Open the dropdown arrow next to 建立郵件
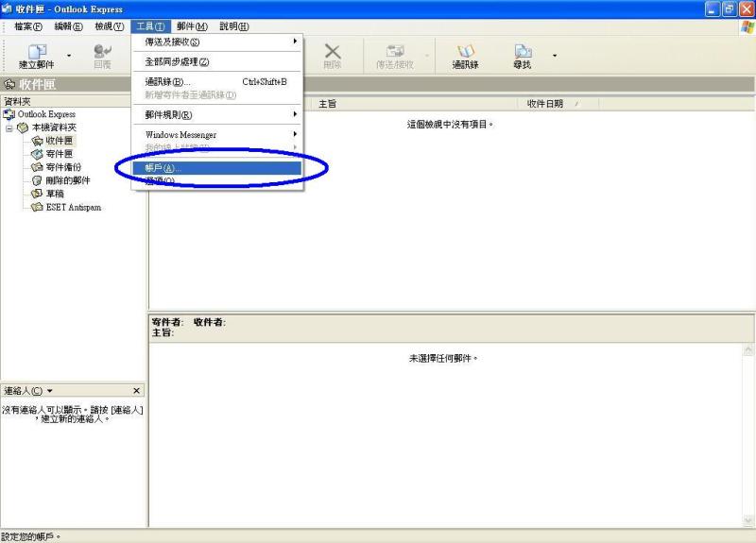This screenshot has width=756, height=543. click(69, 56)
